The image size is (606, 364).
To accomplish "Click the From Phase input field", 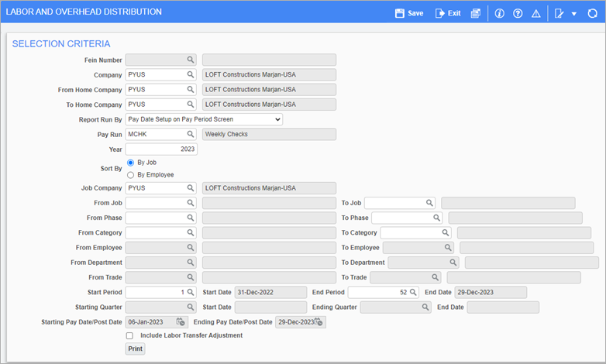I will (155, 218).
